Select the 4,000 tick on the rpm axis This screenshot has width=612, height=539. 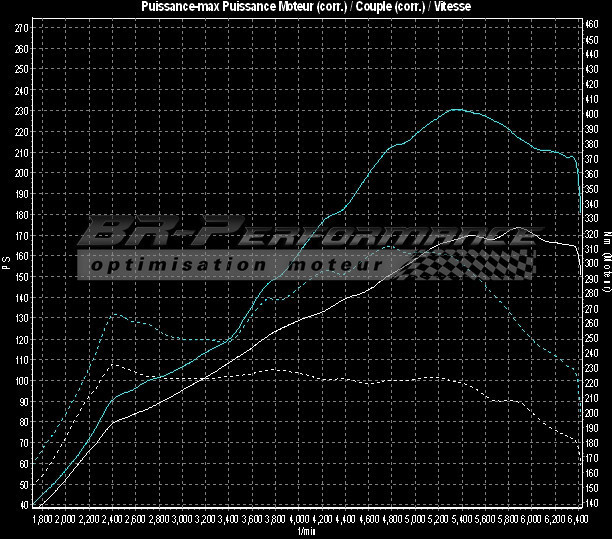pos(299,520)
